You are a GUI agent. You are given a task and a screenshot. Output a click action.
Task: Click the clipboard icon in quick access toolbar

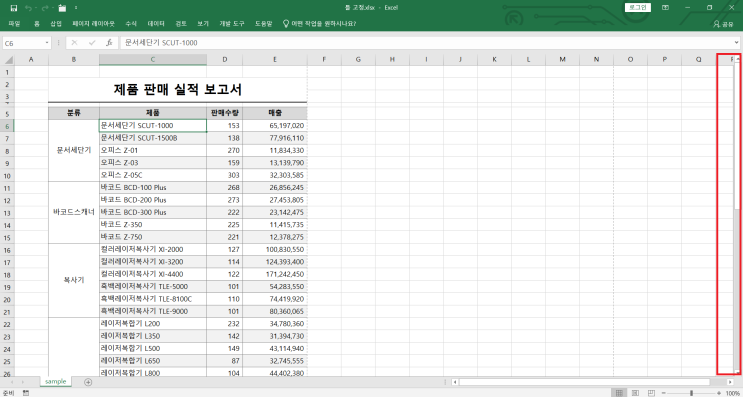tap(63, 8)
